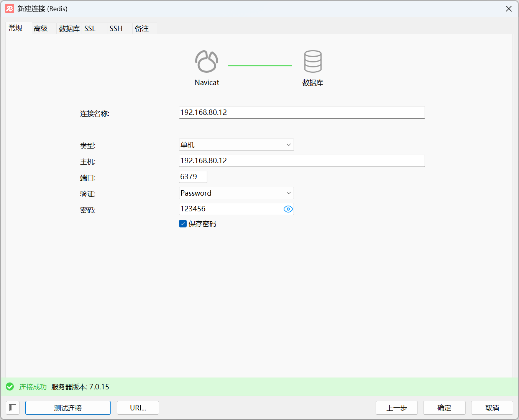Click 确定 to confirm the connection
Screen dimensions: 519x420
[444, 408]
